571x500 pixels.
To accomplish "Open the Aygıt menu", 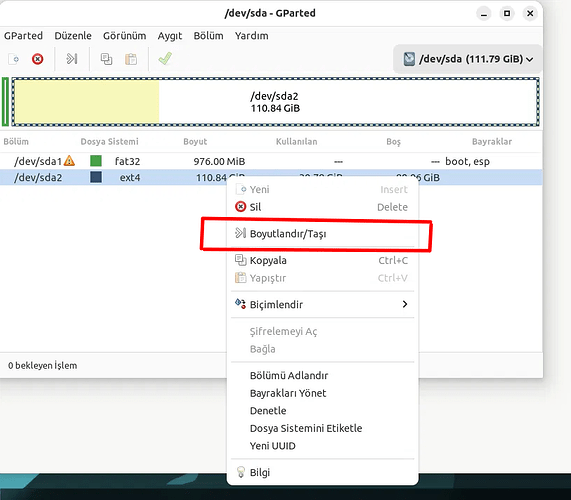I will click(170, 36).
